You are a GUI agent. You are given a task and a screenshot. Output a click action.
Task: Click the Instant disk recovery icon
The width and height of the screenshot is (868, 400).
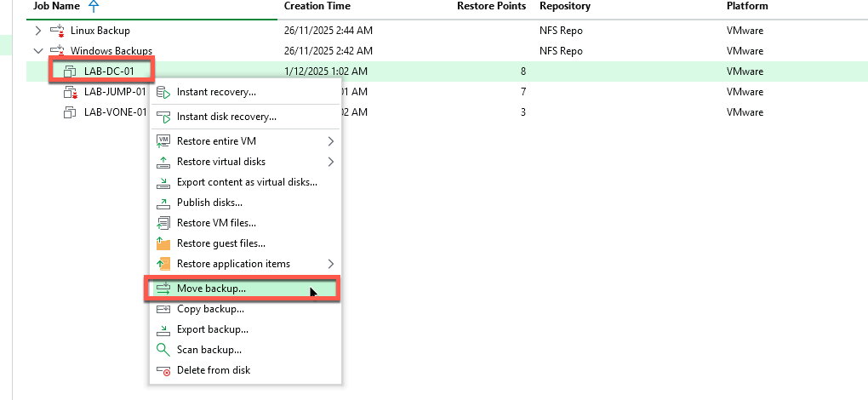(x=163, y=117)
